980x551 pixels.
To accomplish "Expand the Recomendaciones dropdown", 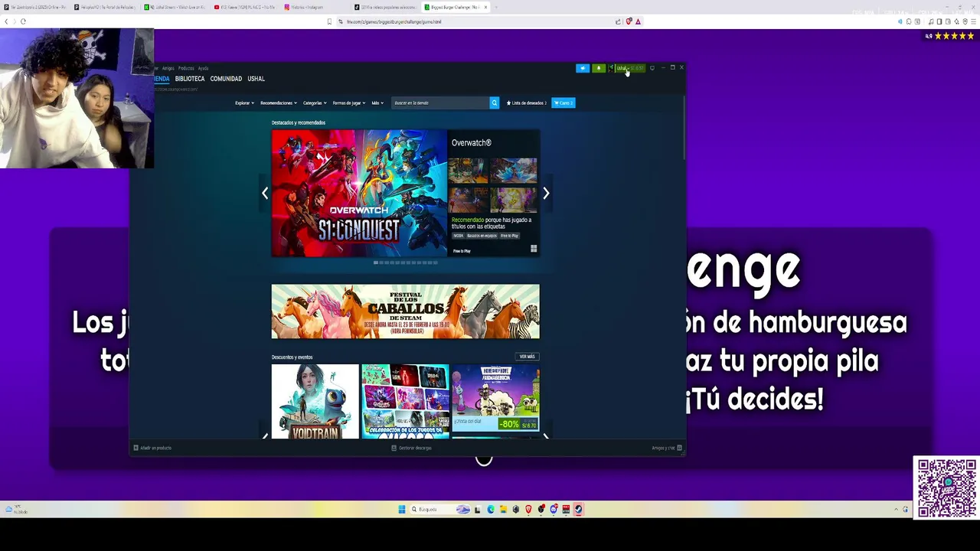I will coord(278,103).
